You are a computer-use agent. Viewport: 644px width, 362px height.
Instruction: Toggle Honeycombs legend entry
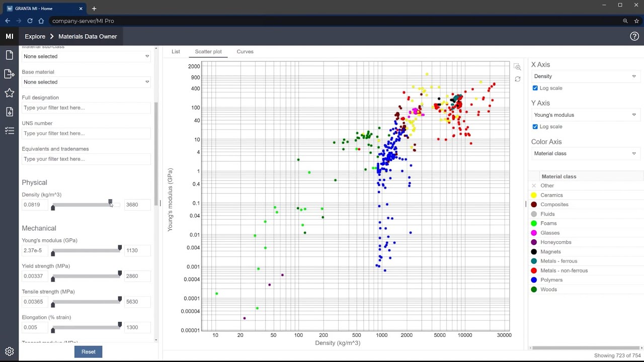[556, 242]
